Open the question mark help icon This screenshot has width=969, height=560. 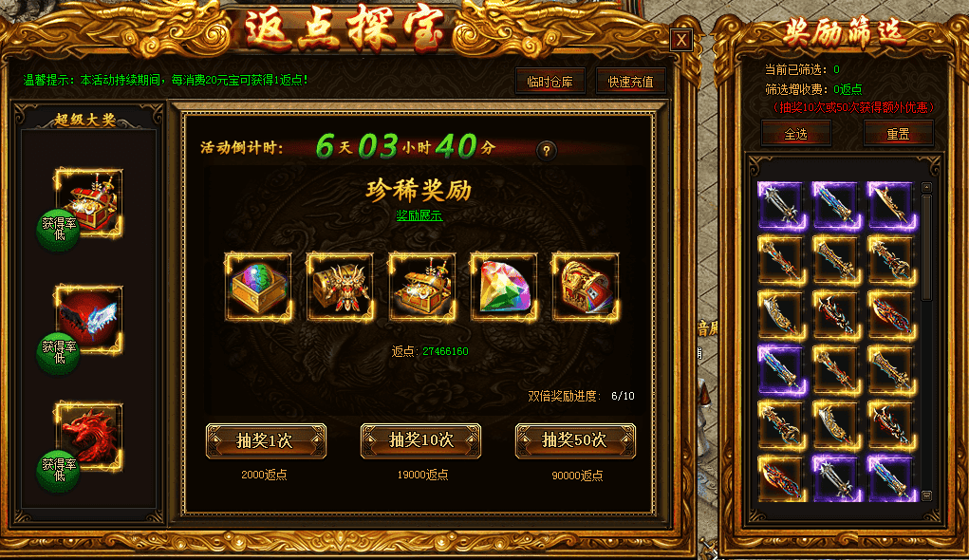tap(547, 150)
